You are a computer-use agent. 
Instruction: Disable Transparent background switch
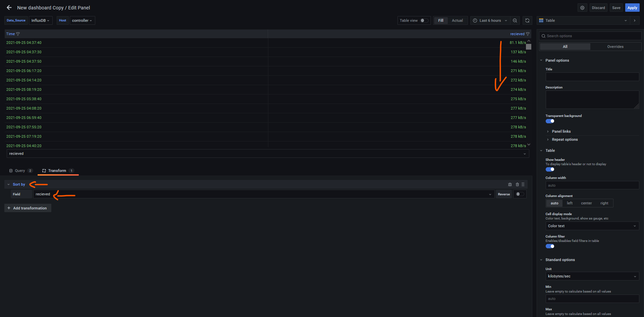click(550, 121)
